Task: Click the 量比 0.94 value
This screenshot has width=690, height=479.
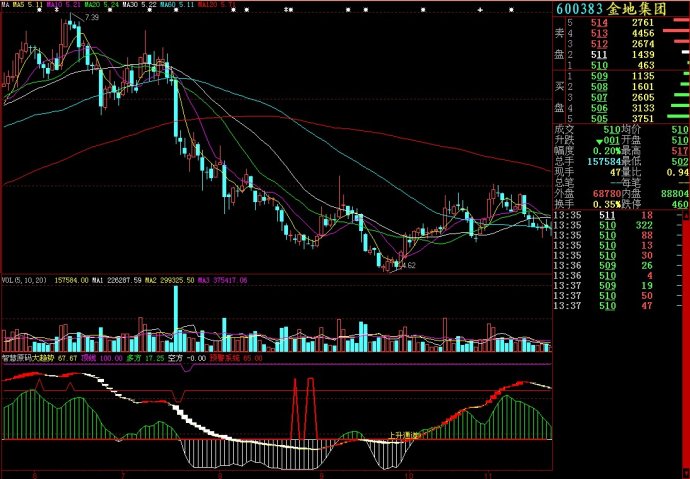Action: click(678, 172)
